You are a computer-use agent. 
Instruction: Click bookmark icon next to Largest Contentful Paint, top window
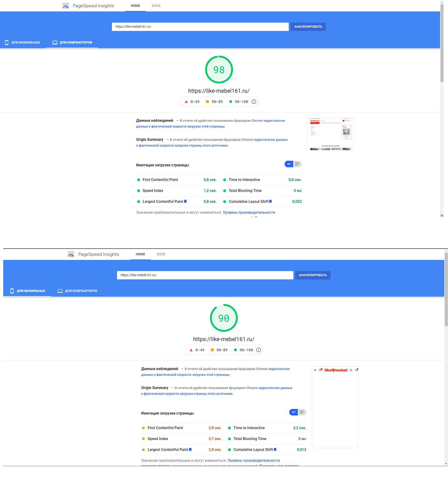click(185, 201)
